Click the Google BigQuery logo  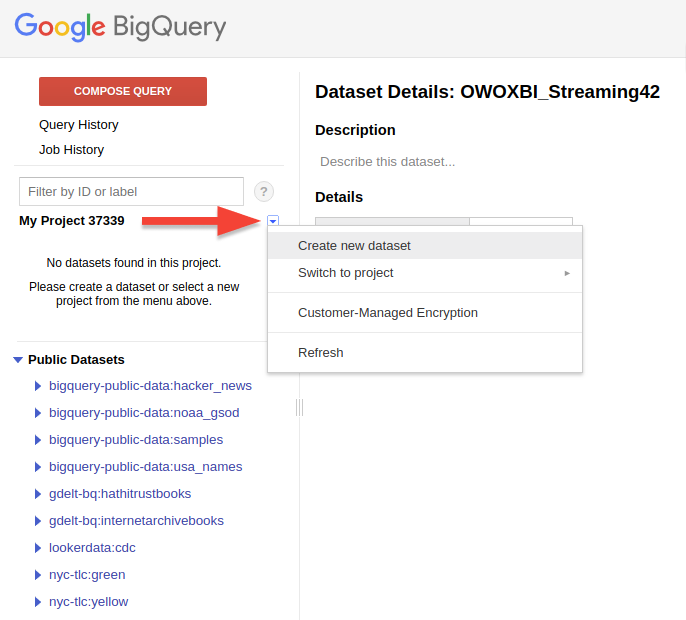click(120, 27)
